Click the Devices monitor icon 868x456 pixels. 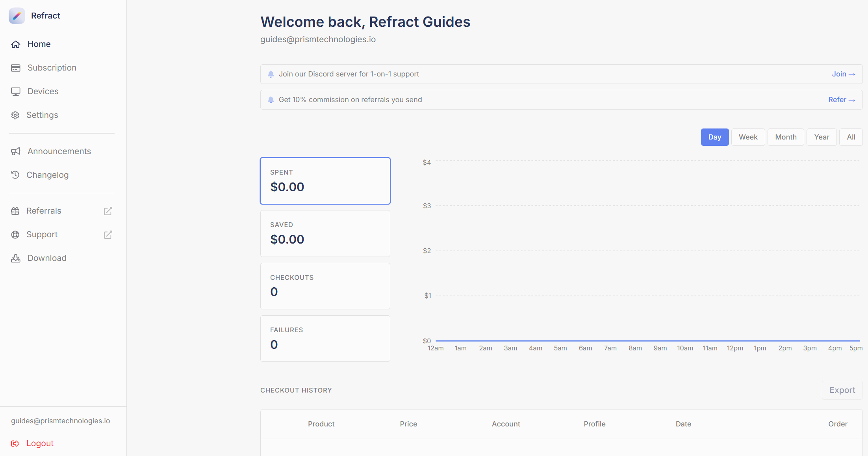pyautogui.click(x=16, y=91)
